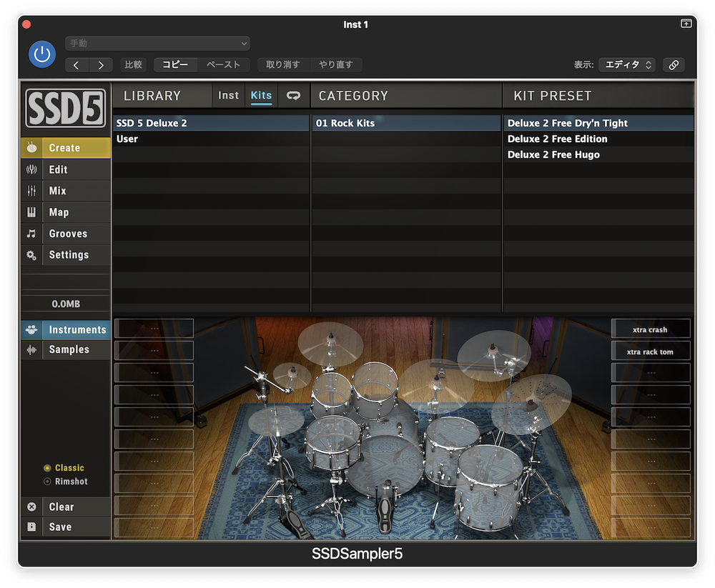
Task: Switch library view to Inst
Action: pos(229,95)
